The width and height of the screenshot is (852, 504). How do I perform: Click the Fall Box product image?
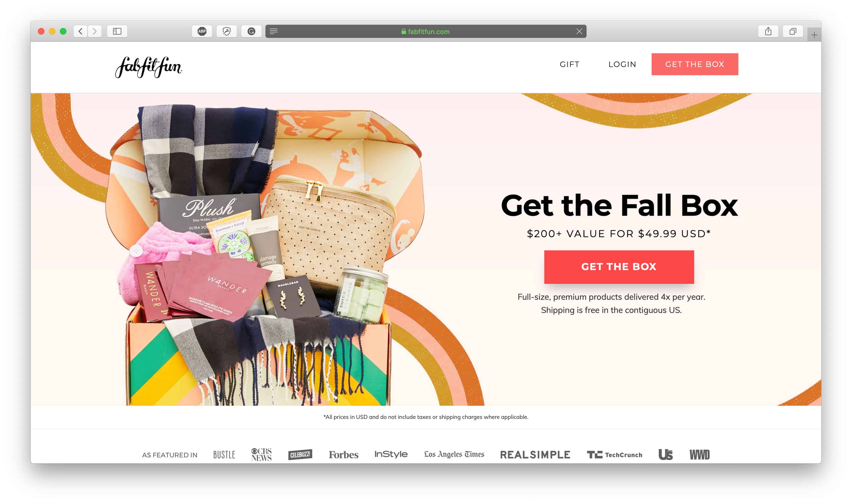pyautogui.click(x=265, y=255)
